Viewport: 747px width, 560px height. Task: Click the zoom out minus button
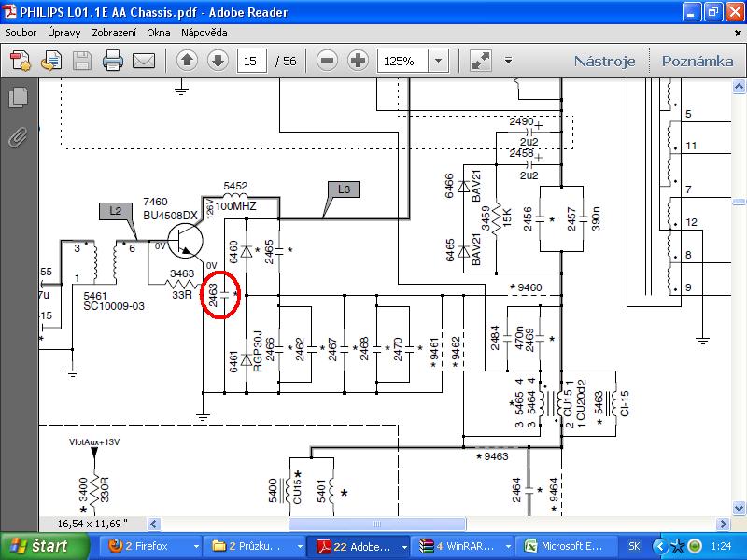click(x=327, y=61)
